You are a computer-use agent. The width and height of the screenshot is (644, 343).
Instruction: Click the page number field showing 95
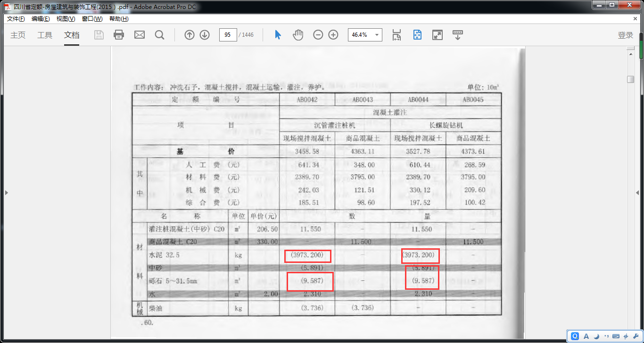228,35
